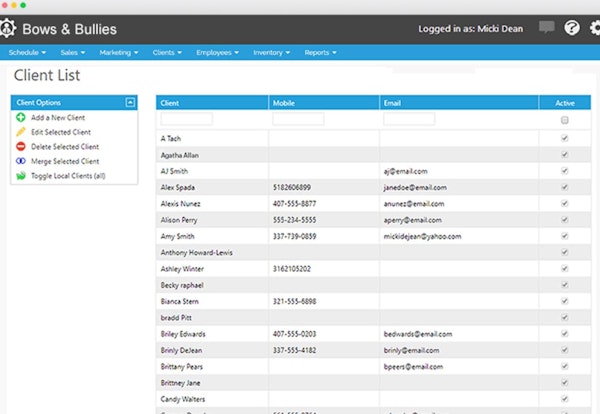This screenshot has width=600, height=414.
Task: Choose the Merge Selected Client link
Action: pyautogui.click(x=65, y=161)
